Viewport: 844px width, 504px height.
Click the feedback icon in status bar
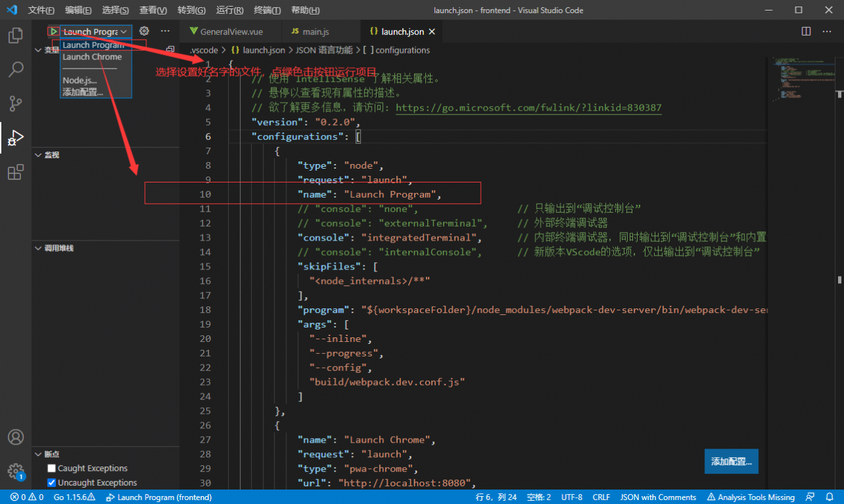coord(810,497)
